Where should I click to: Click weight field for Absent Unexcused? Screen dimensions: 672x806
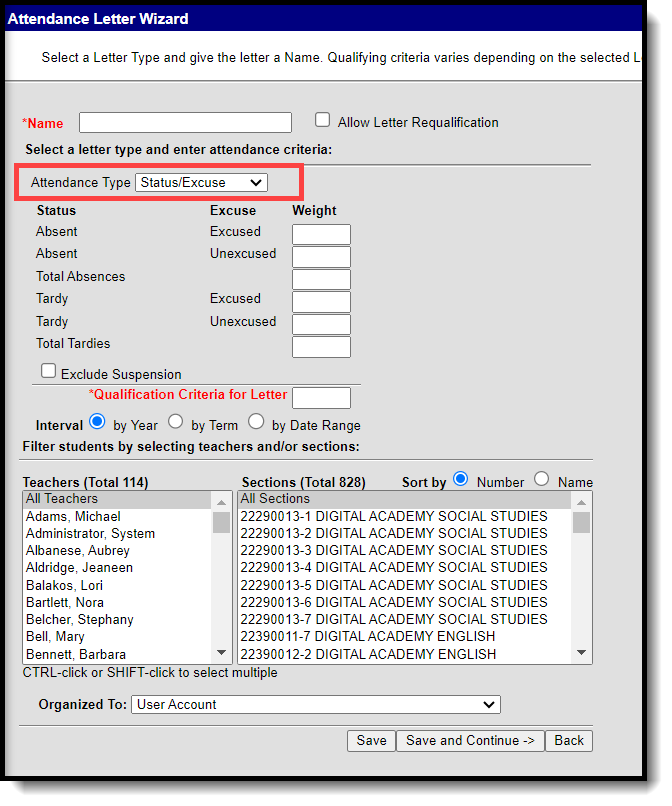[321, 257]
